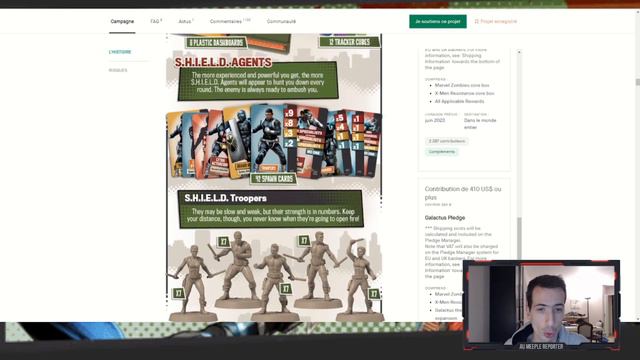Click the 'Au Meeple Reporter' webcam caption
Viewport: 640px width, 360px height.
pyautogui.click(x=541, y=346)
